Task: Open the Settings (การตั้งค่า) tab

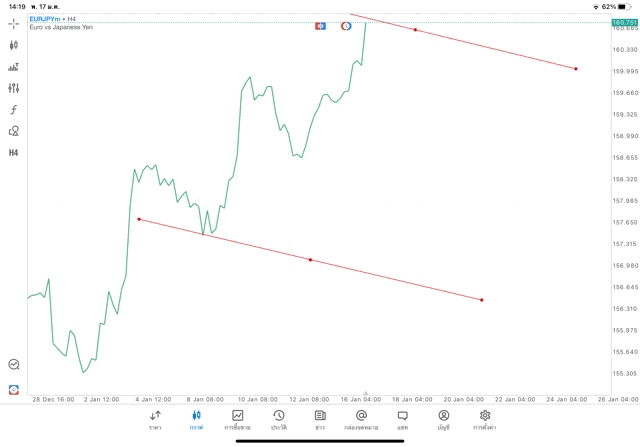Action: 485,419
